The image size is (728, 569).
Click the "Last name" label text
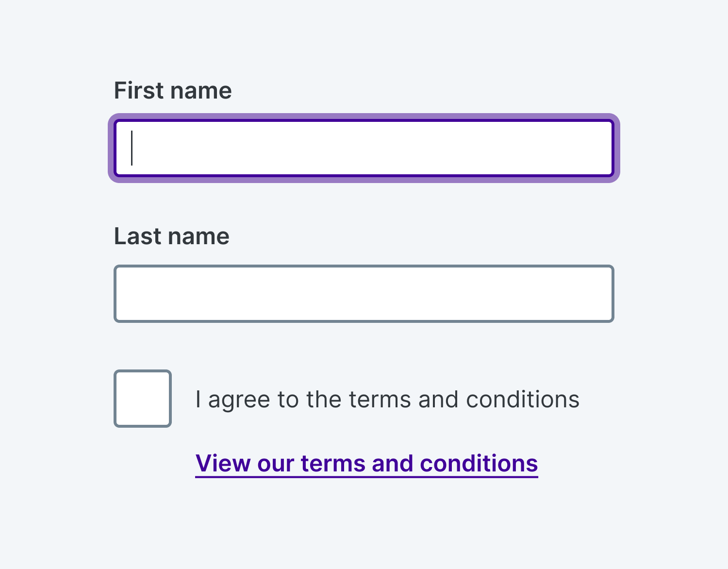coord(171,236)
